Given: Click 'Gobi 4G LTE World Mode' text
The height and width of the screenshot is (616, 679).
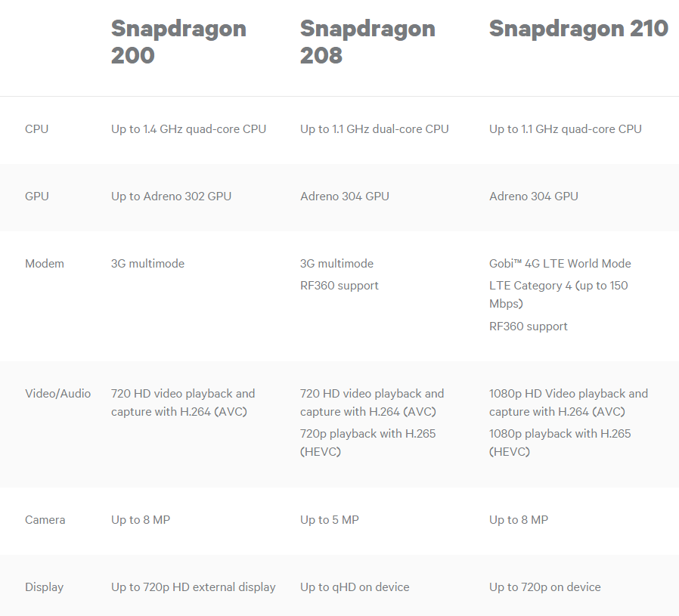Looking at the screenshot, I should [x=560, y=264].
